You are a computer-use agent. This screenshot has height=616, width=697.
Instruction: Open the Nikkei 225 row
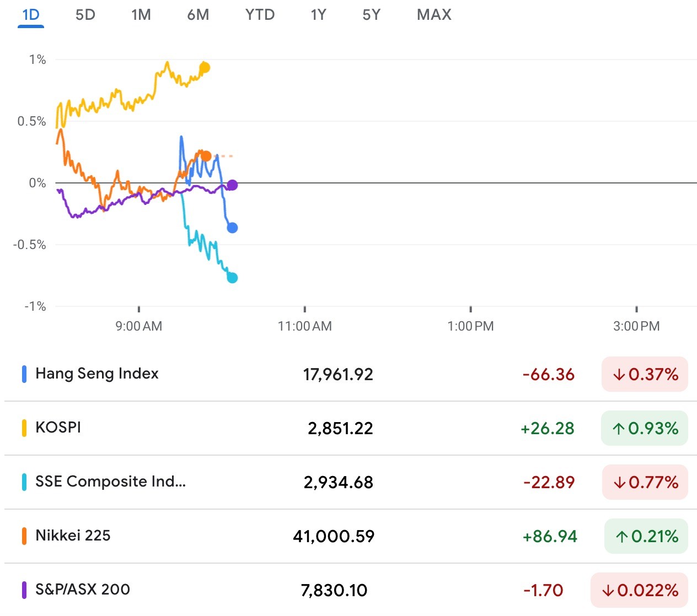(73, 536)
